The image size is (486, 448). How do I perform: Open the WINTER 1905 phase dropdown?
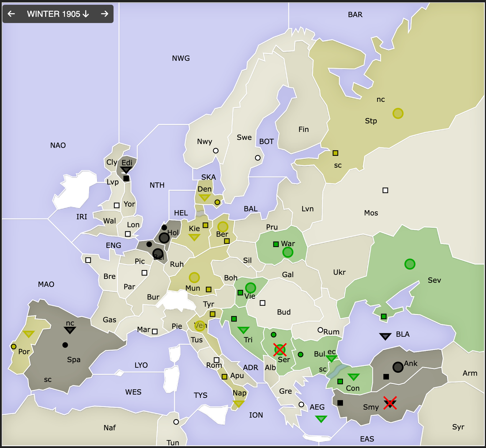tap(58, 14)
